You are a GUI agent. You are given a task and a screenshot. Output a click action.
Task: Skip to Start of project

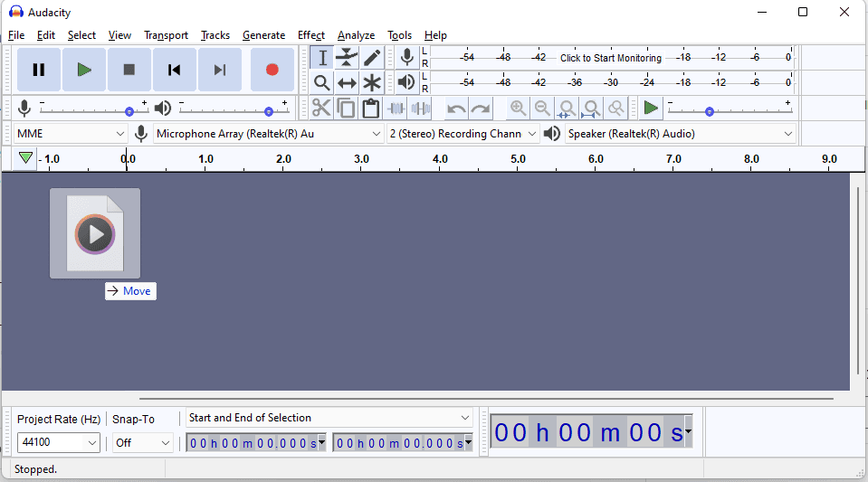click(x=175, y=70)
